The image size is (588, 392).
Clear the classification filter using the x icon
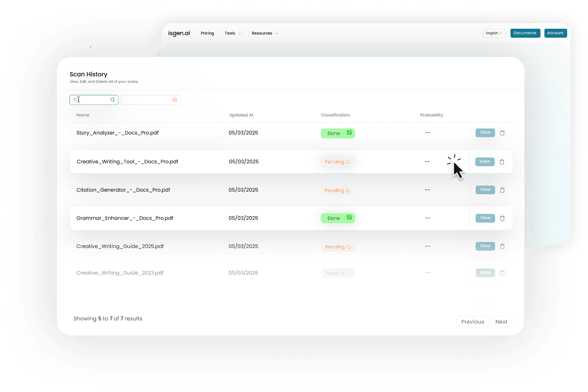(175, 100)
